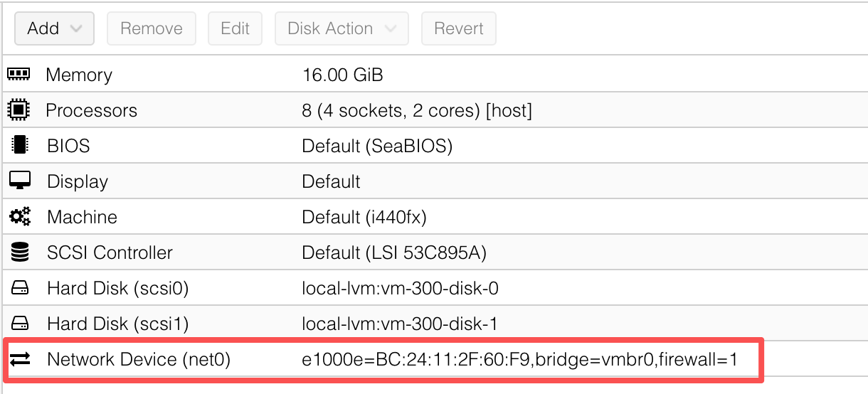
Task: Expand the Disk Action dropdown menu
Action: click(342, 28)
